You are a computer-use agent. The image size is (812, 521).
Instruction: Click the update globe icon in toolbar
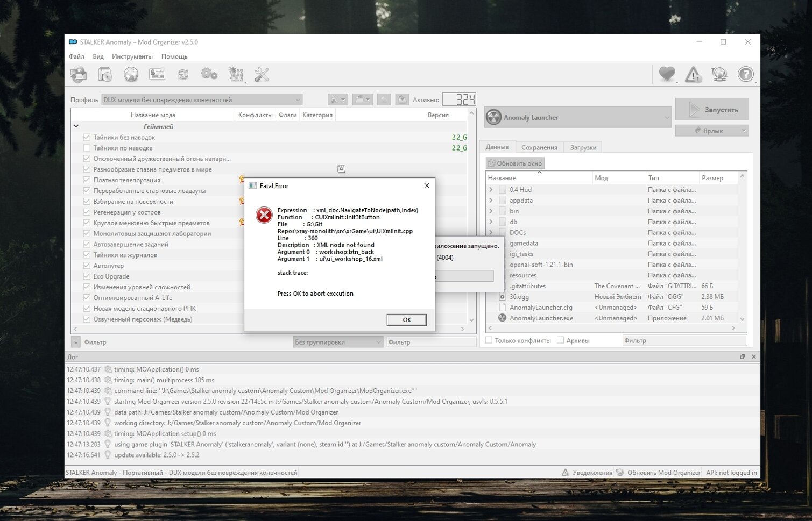tap(719, 74)
